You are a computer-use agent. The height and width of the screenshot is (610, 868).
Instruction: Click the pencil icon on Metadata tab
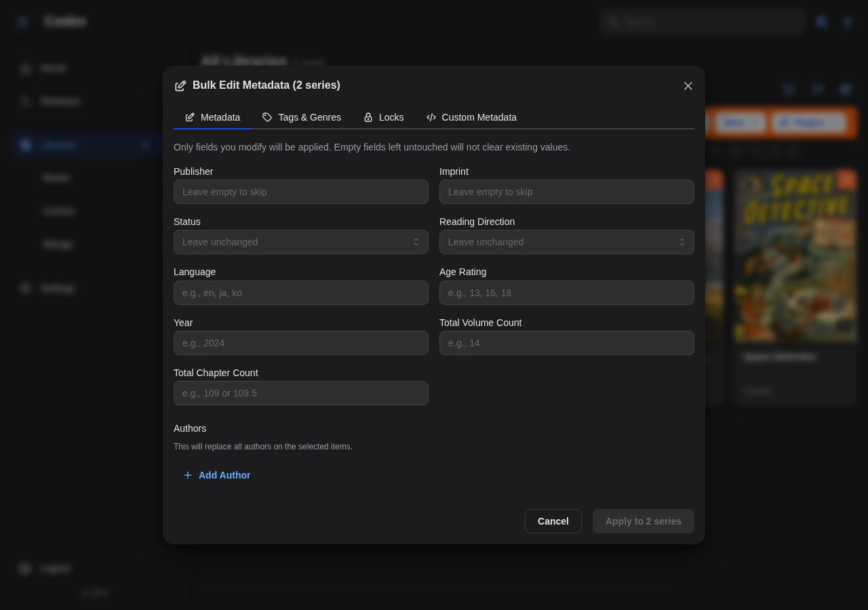190,117
